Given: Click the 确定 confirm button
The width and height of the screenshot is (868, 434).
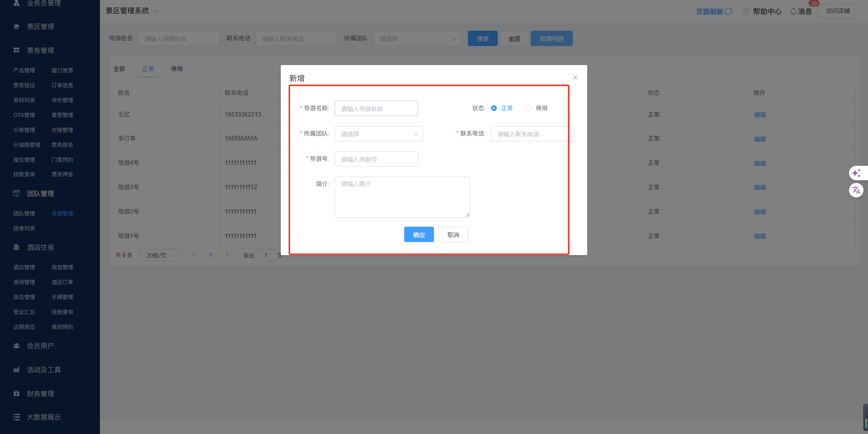Looking at the screenshot, I should tap(419, 235).
